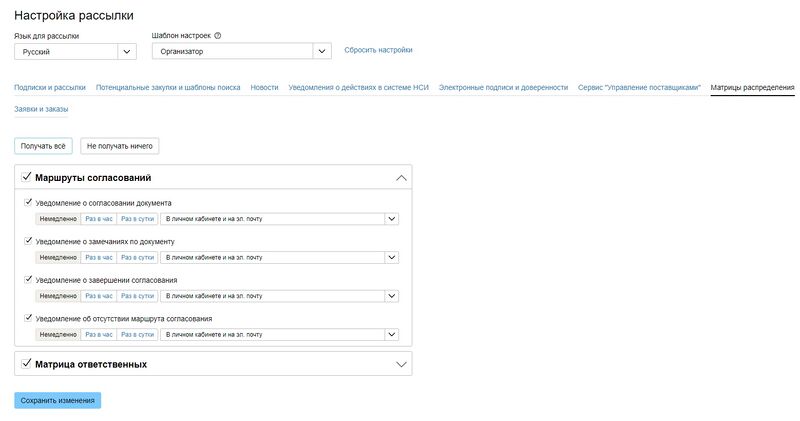This screenshot has height=421, width=800.
Task: Open the Новости tab
Action: (264, 88)
